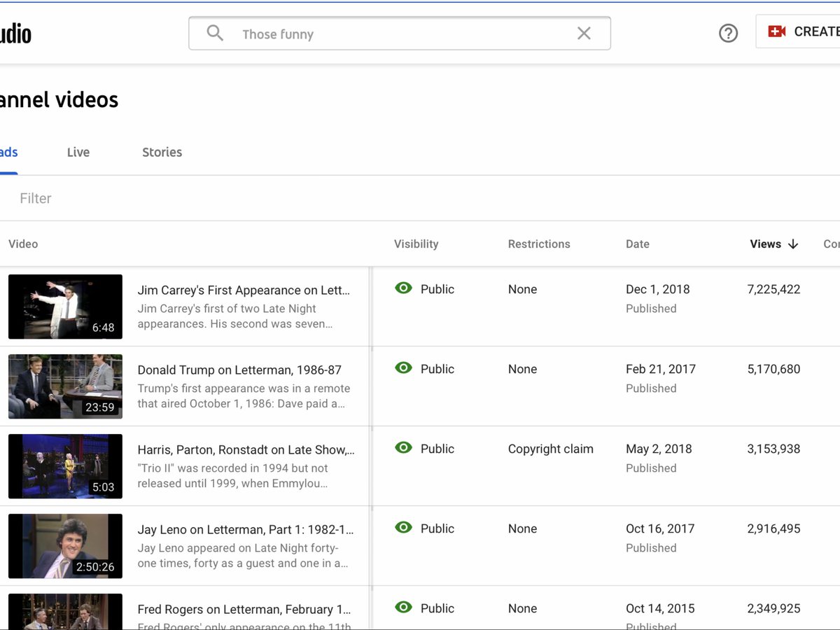Screen dimensions: 840x630
Task: Click view count 5,170,680
Action: (773, 369)
